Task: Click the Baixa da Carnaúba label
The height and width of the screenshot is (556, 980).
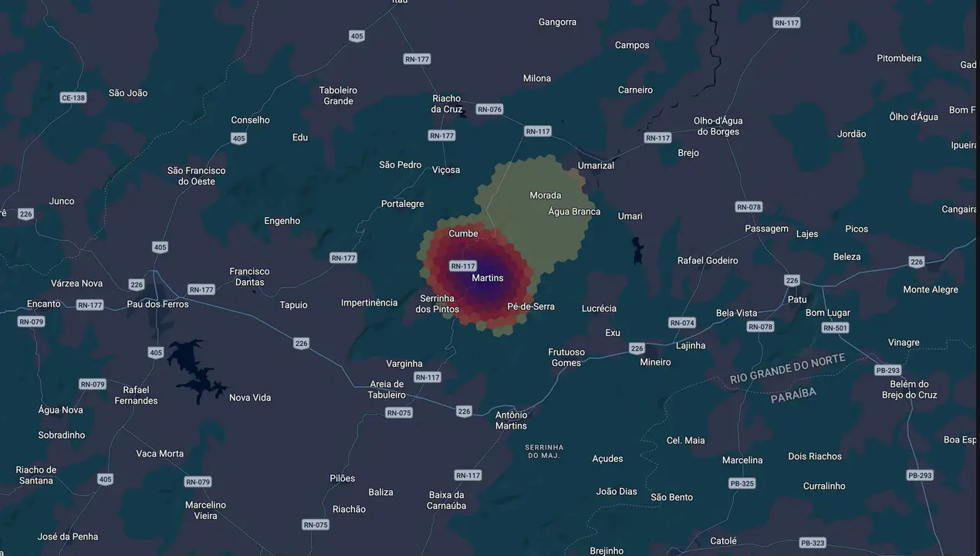Action: pyautogui.click(x=446, y=500)
